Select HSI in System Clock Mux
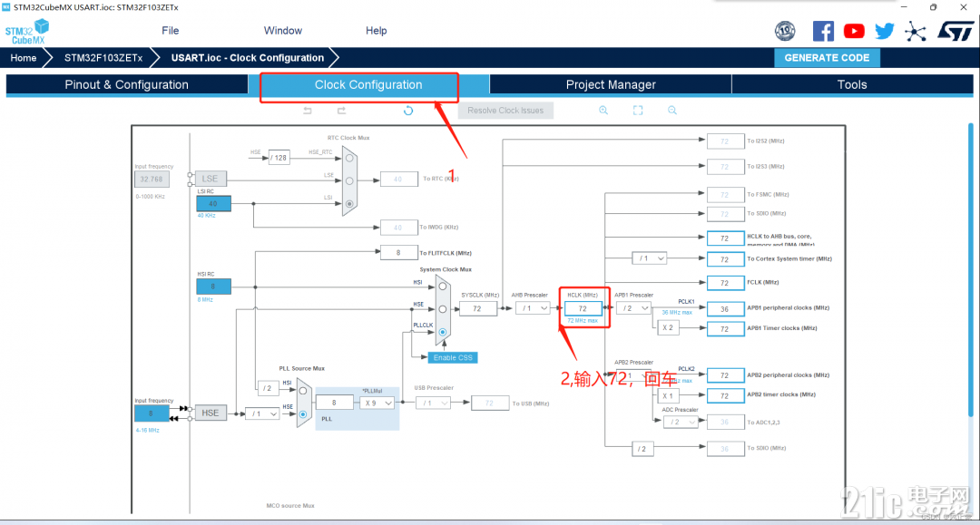Image resolution: width=980 pixels, height=525 pixels. click(x=443, y=287)
